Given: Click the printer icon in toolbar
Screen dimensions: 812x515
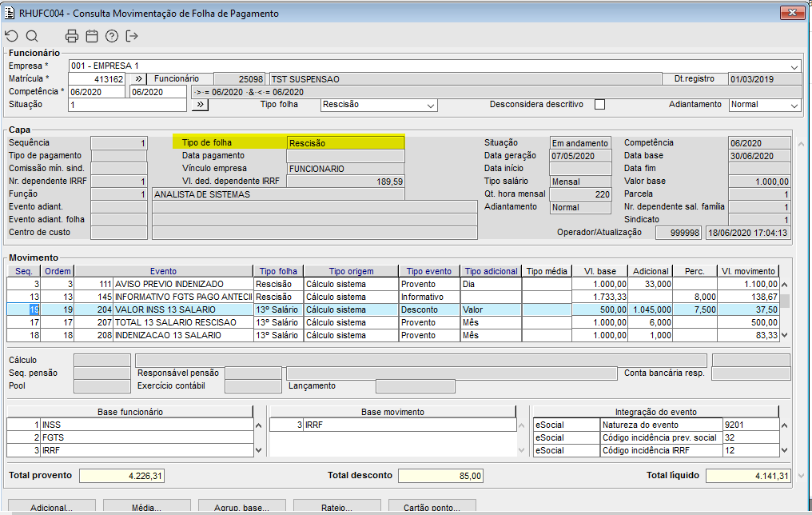Looking at the screenshot, I should (72, 36).
